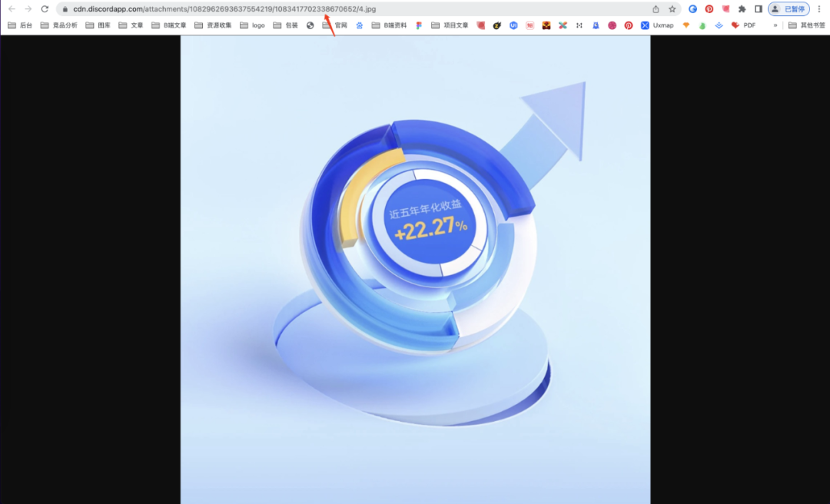The height and width of the screenshot is (504, 830).
Task: Open the pink extension icon in toolbar
Action: pos(725,9)
